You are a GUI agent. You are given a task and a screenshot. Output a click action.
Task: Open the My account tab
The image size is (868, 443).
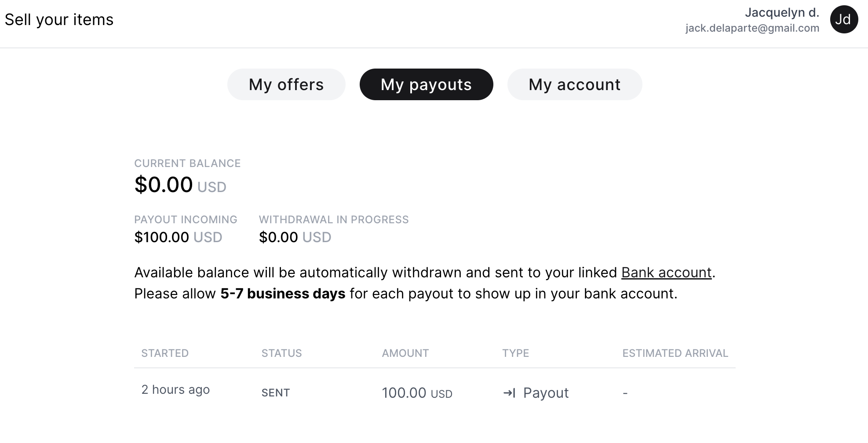tap(575, 84)
